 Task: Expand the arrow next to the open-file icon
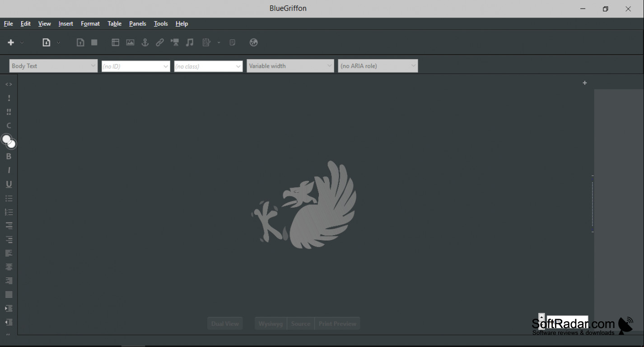(59, 42)
